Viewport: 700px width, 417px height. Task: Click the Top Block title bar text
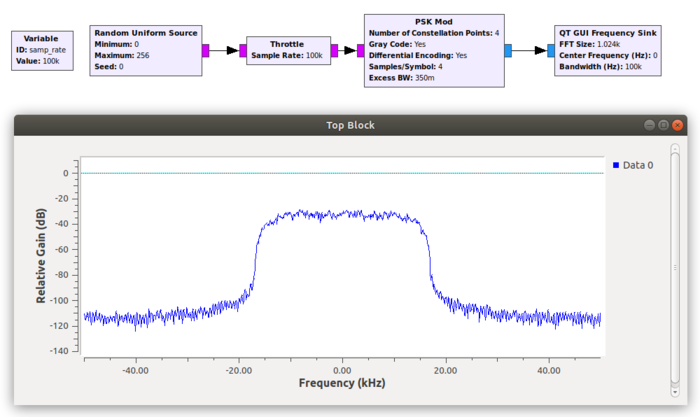pos(350,125)
